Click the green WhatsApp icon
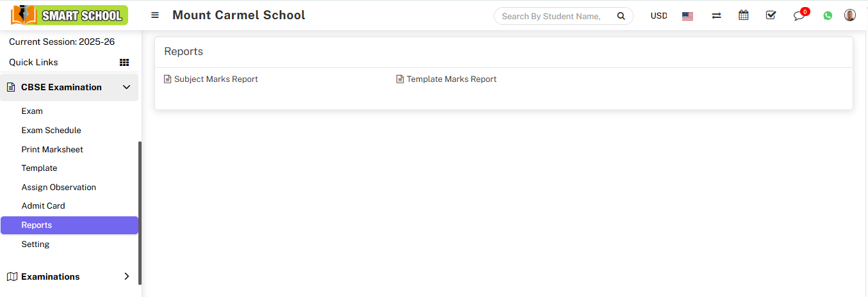This screenshot has height=297, width=868. 828,16
